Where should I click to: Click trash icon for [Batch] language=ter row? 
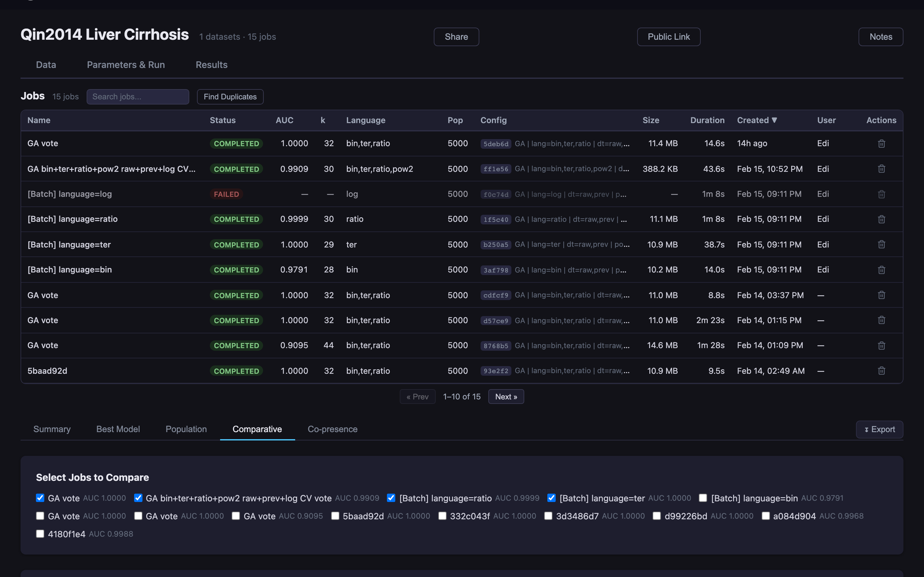tap(881, 244)
